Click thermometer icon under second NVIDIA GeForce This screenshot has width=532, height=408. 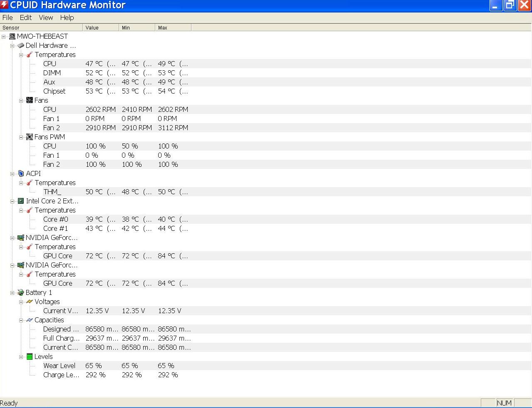[30, 274]
